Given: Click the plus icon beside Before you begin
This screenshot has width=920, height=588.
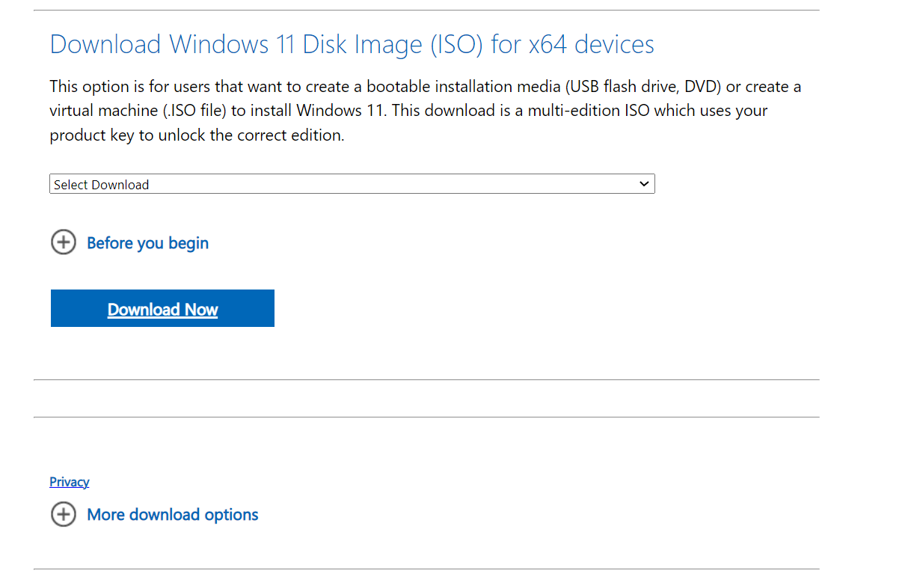Looking at the screenshot, I should [x=64, y=242].
